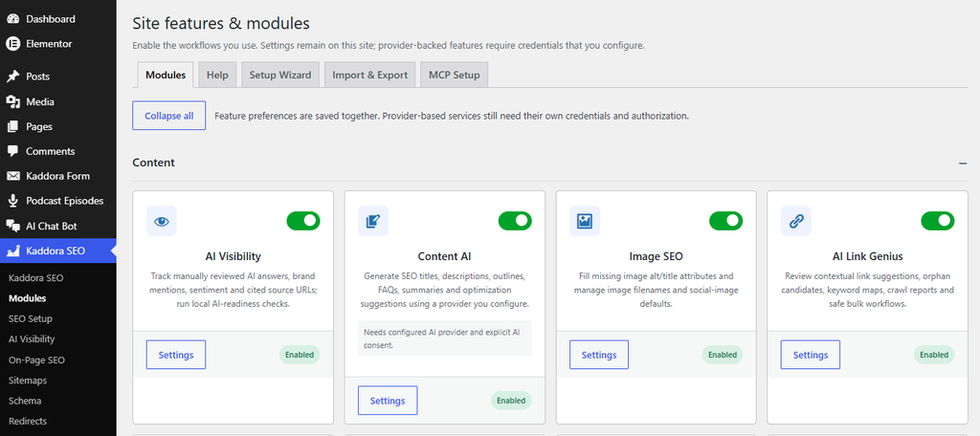Open Kaddora Form menu item

(58, 176)
